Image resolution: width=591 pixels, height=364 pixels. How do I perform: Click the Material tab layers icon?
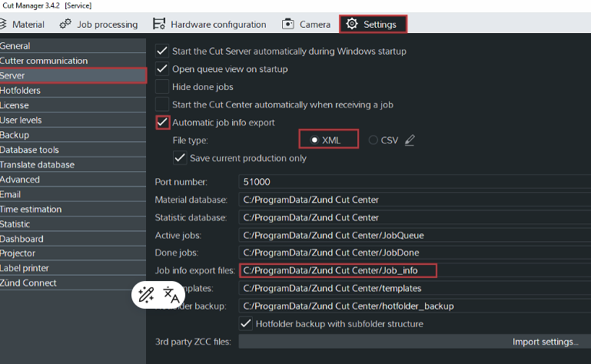3,24
